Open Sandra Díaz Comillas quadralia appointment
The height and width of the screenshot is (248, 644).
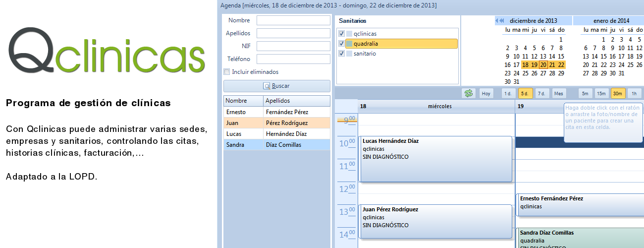(580, 238)
